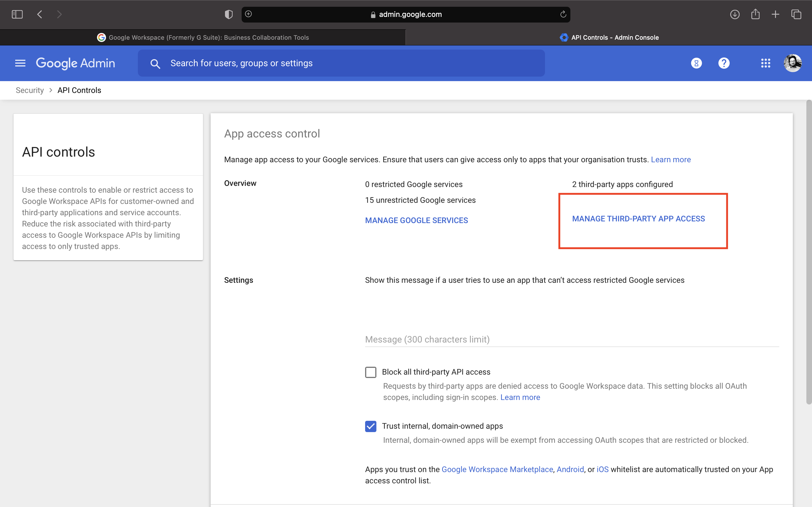The width and height of the screenshot is (812, 507).
Task: Open the new tab plus icon
Action: [x=775, y=14]
